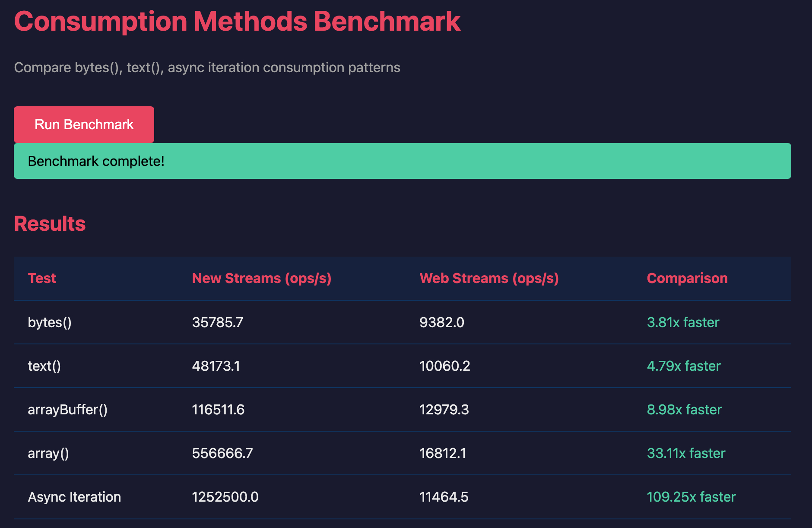Click the Run Benchmark button
The height and width of the screenshot is (528, 812).
tap(84, 124)
